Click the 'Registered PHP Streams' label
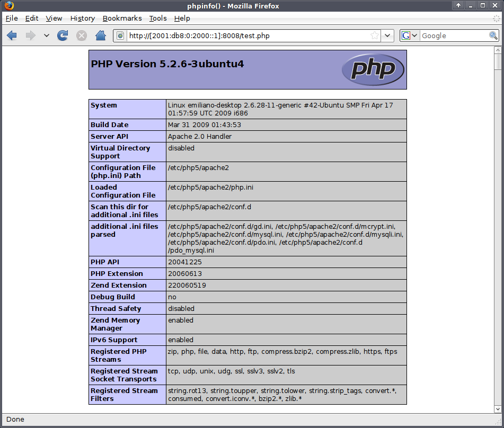Image resolution: width=504 pixels, height=428 pixels. click(x=119, y=355)
